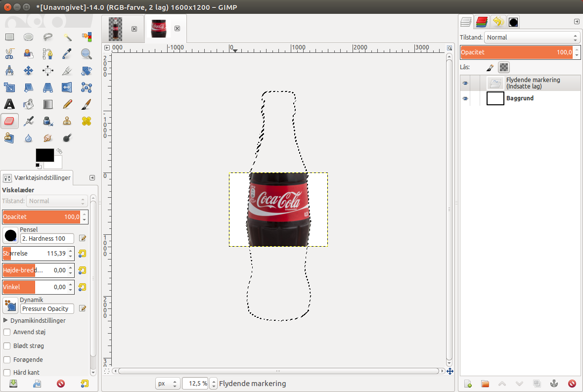Select the Ink tool
583x392 pixels.
click(x=47, y=121)
